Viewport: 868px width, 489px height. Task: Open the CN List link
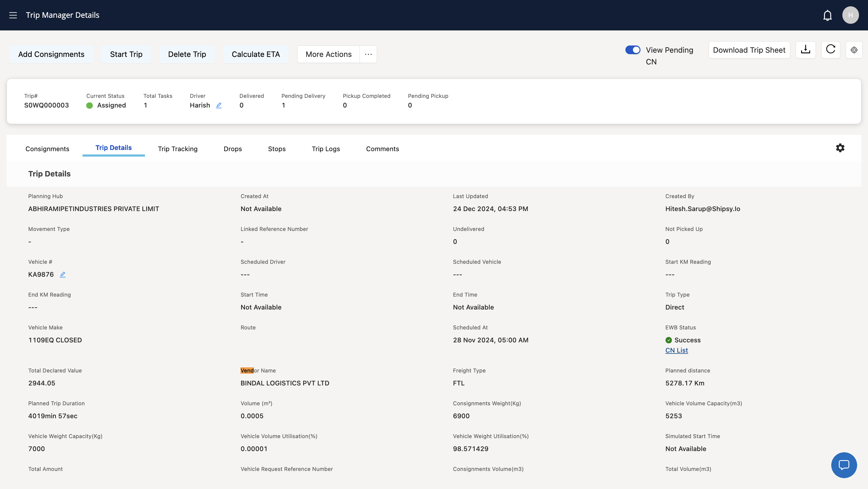point(676,350)
